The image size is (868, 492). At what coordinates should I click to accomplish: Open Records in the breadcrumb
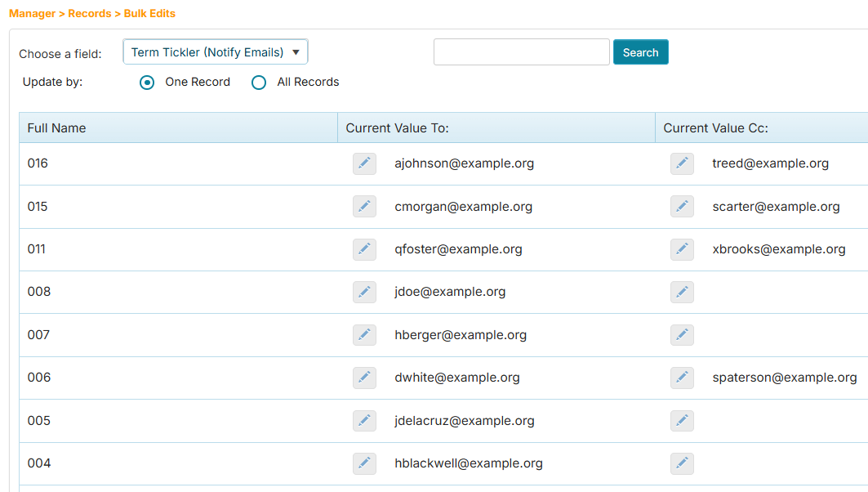pos(90,14)
